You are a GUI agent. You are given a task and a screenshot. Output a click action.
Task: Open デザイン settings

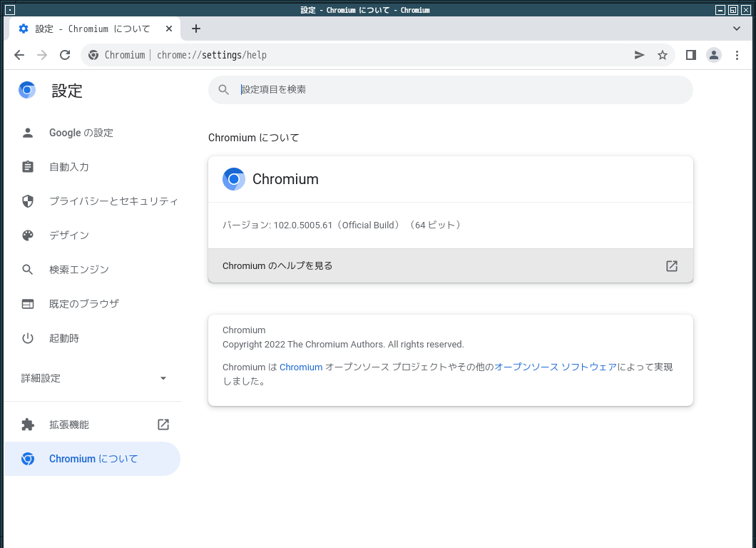[x=91, y=235]
